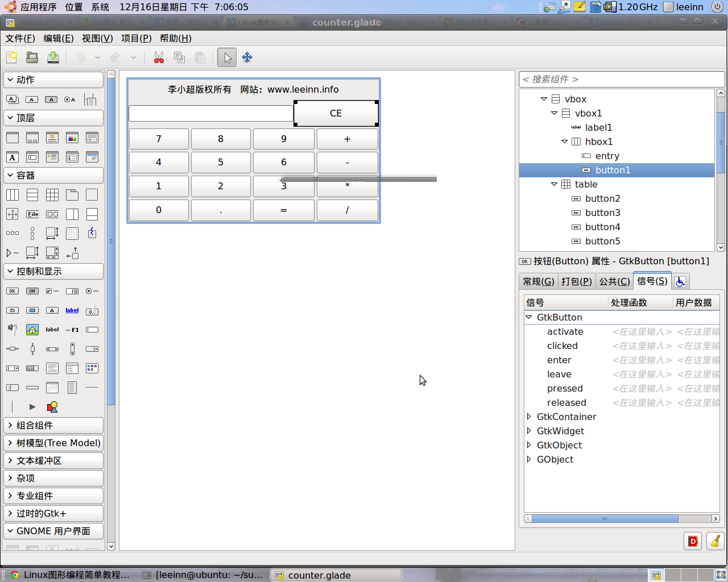
Task: Choose the Menu Bar 'File' icon
Action: [32, 214]
